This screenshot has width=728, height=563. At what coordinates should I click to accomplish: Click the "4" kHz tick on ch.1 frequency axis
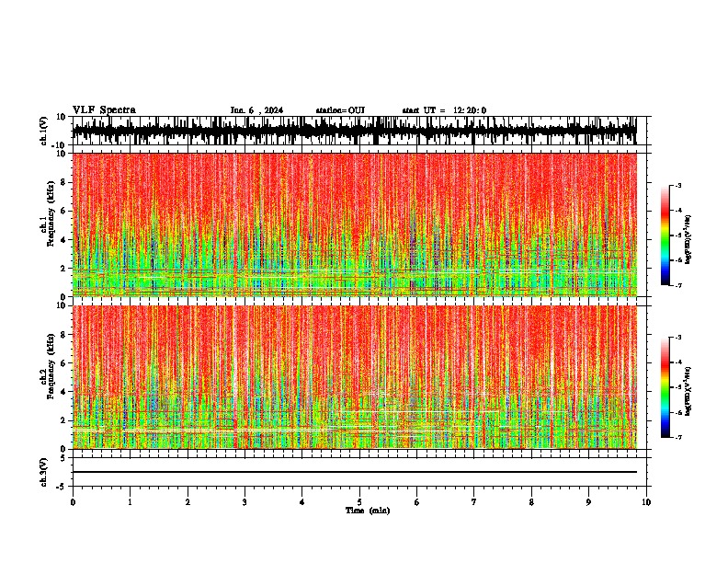pyautogui.click(x=63, y=240)
